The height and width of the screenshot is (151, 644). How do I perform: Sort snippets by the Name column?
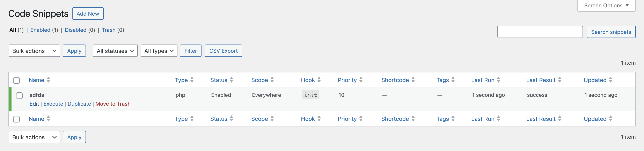pos(36,80)
